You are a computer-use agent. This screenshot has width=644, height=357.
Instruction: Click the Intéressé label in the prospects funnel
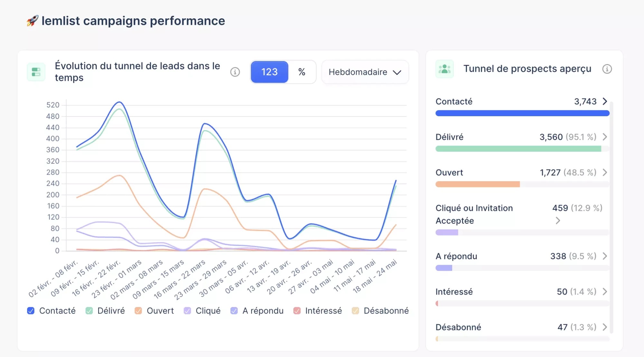pyautogui.click(x=454, y=292)
